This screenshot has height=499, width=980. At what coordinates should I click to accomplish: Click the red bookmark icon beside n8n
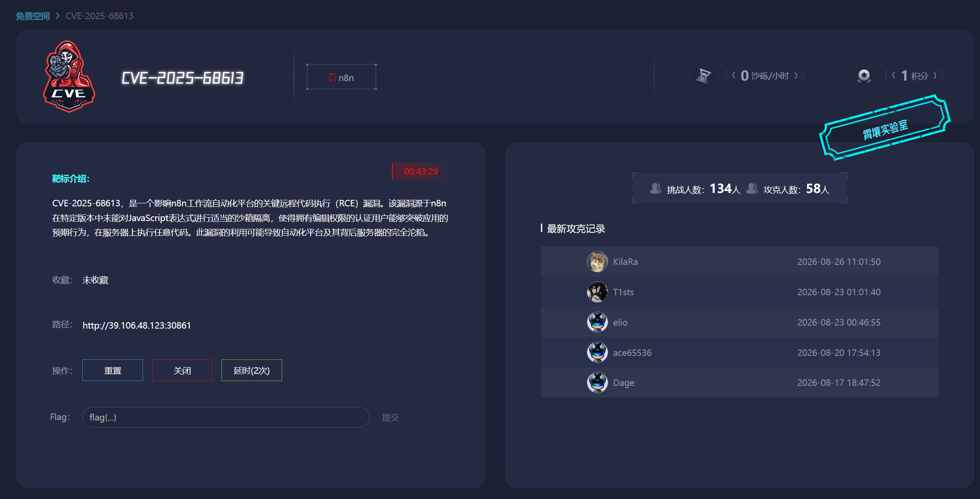click(x=332, y=78)
